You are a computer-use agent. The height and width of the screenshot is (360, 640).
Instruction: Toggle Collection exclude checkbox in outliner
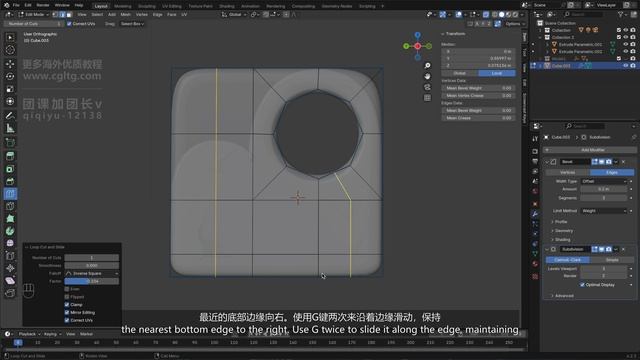pos(619,30)
